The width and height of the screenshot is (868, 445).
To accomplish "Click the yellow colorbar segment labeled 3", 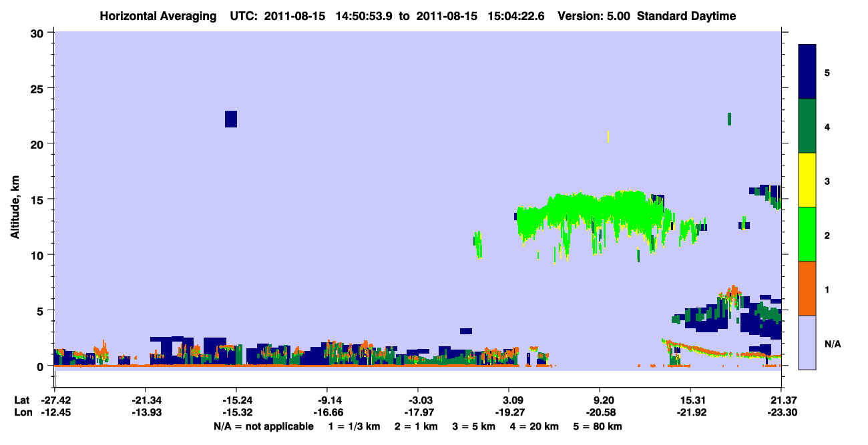I will coord(807,180).
